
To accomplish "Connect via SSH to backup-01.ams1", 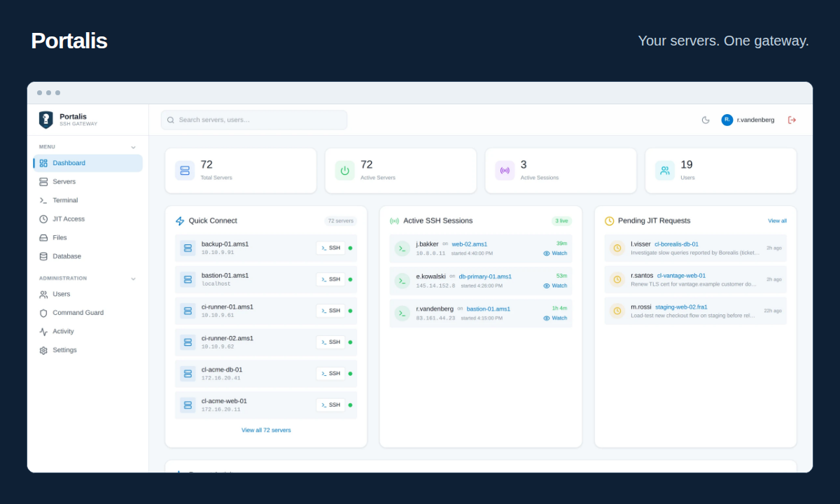I will [x=330, y=248].
